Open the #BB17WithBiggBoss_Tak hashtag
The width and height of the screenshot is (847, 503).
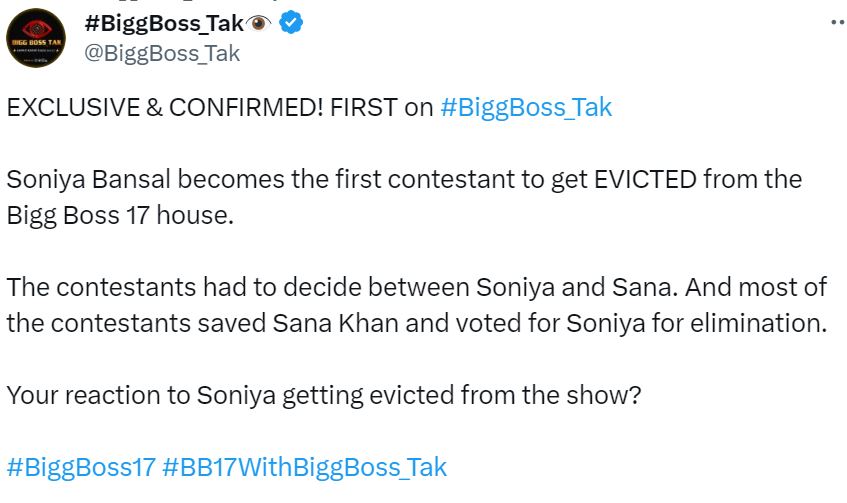[304, 466]
